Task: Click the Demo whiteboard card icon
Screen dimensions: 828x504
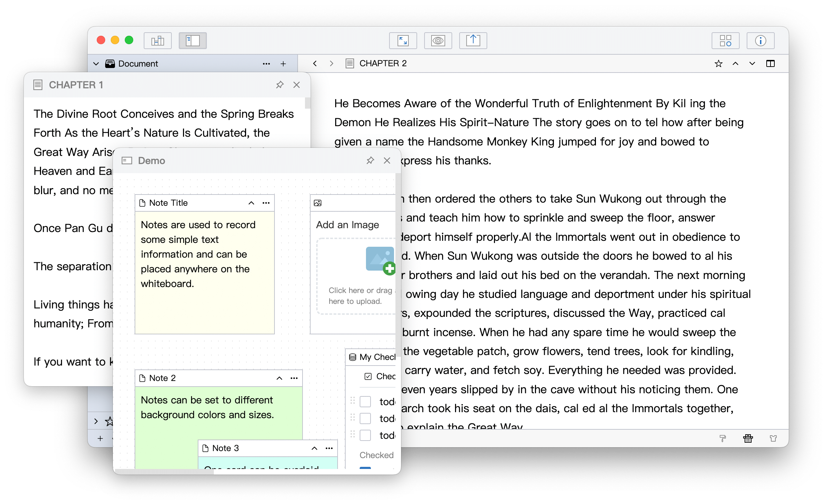Action: click(x=127, y=161)
